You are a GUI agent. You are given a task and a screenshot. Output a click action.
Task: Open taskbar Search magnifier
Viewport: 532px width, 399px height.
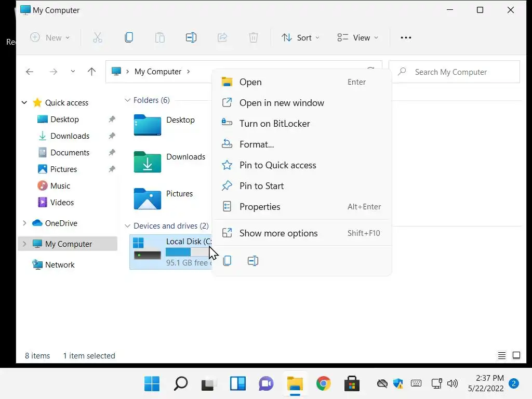(180, 384)
